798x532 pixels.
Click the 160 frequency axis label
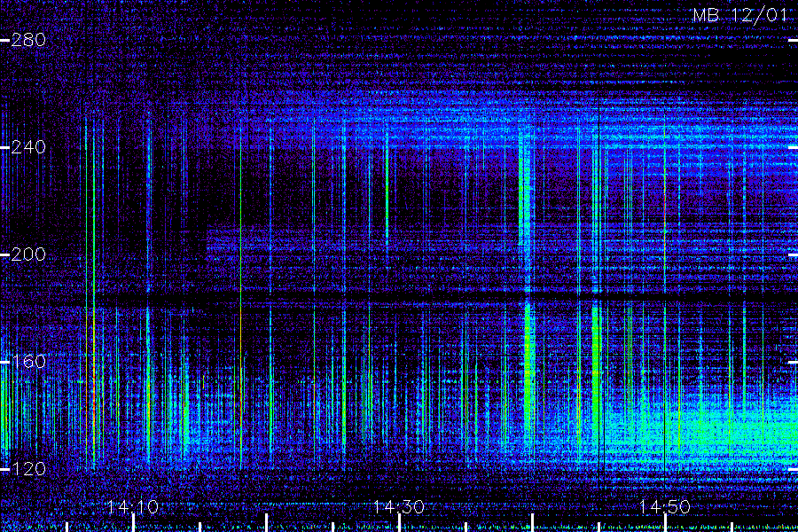[28, 362]
